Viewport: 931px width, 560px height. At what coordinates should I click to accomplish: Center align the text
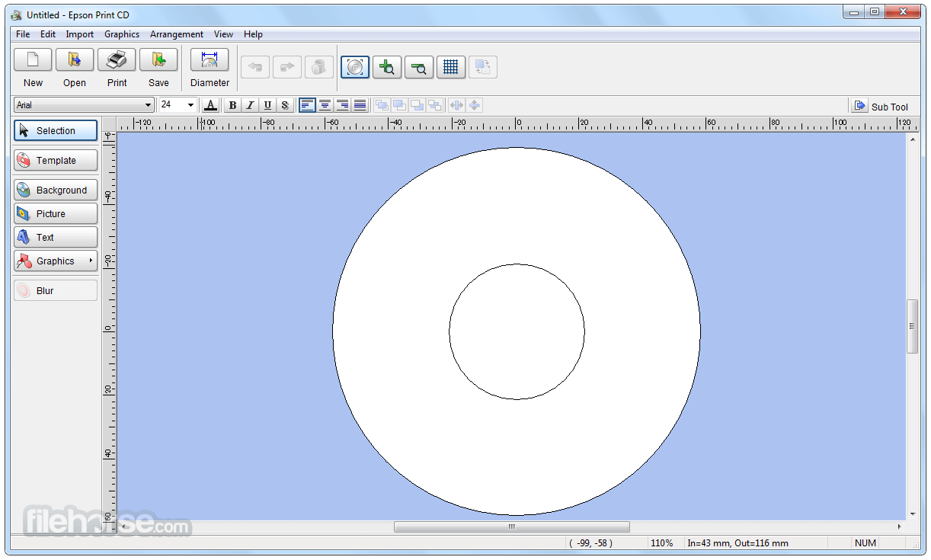[x=325, y=105]
